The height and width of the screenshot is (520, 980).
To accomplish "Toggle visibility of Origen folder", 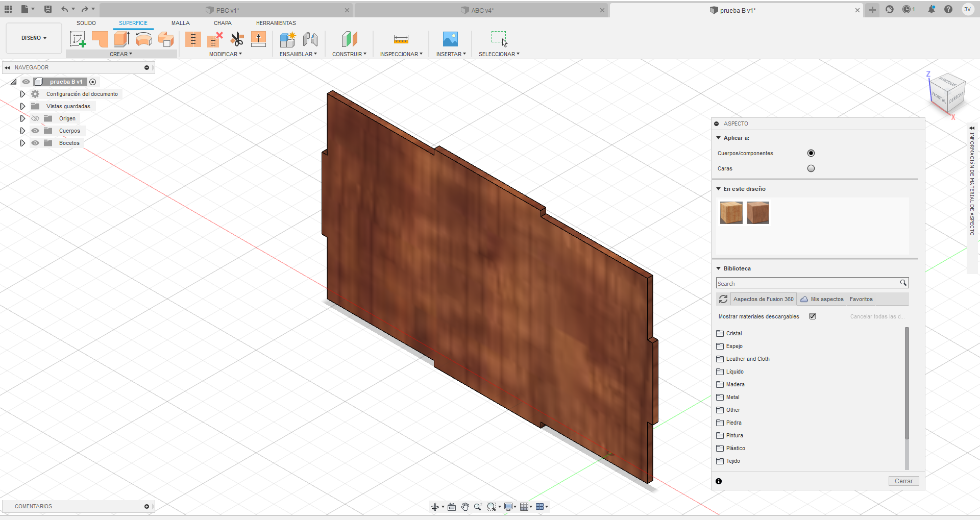I will click(35, 118).
